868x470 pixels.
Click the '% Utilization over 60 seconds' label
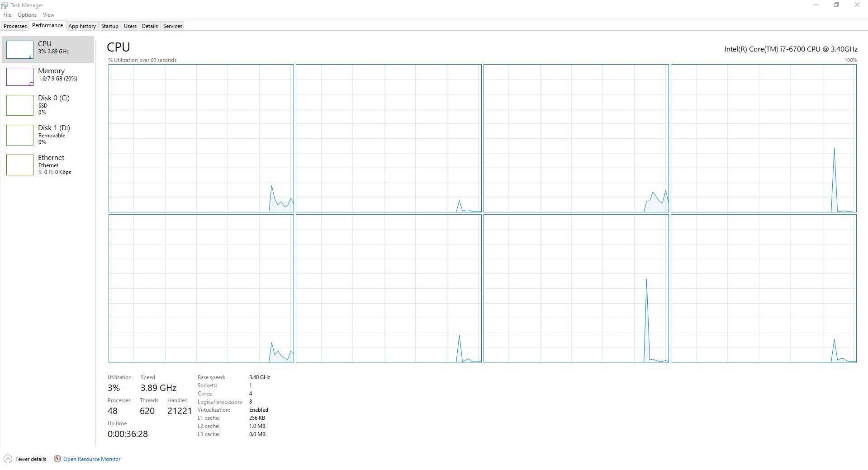[142, 60]
